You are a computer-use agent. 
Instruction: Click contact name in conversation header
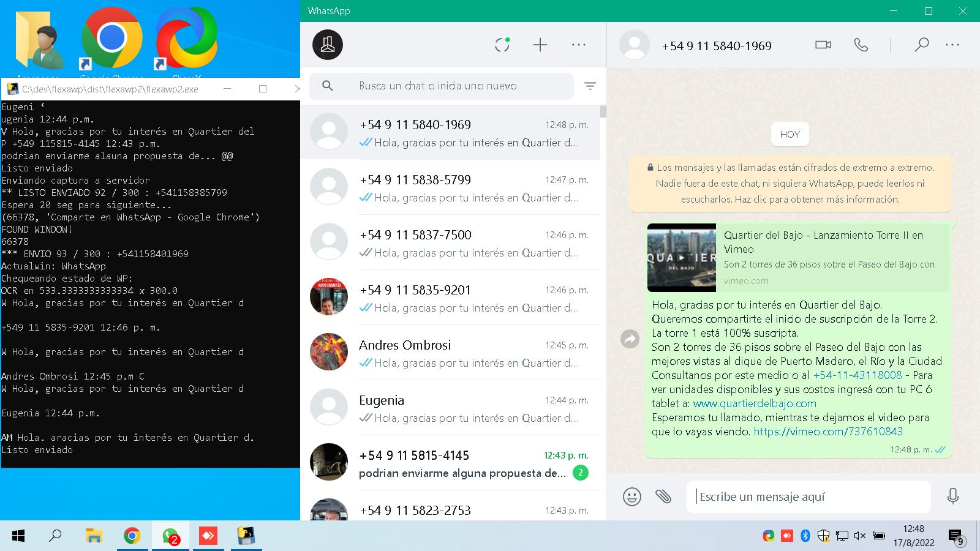717,46
